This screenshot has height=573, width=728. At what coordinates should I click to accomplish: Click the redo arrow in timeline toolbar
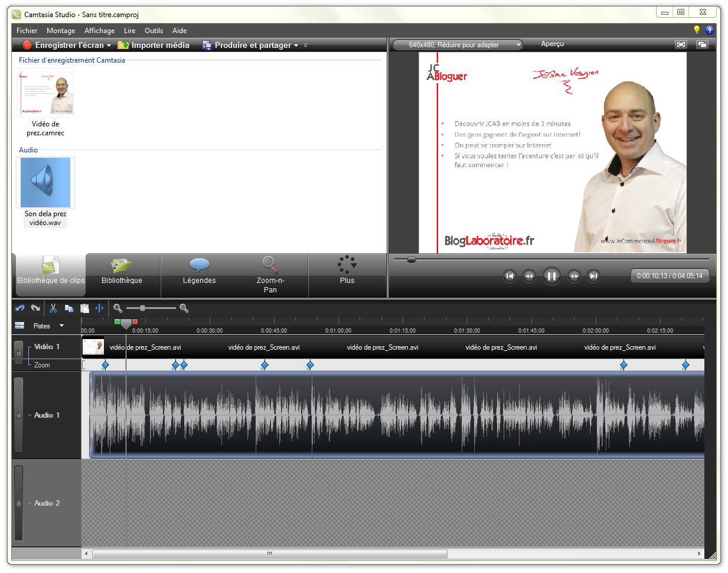[35, 308]
